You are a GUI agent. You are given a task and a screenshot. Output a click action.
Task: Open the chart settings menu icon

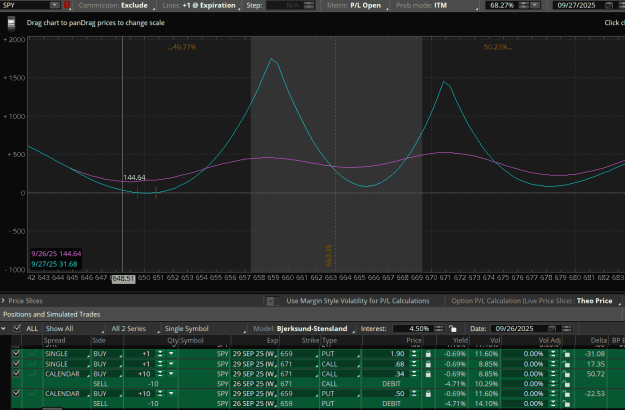pyautogui.click(x=11, y=23)
